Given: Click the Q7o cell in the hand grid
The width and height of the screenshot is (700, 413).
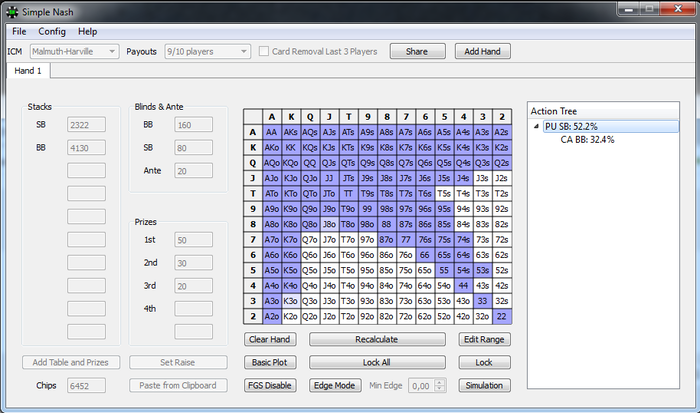Looking at the screenshot, I should click(310, 240).
